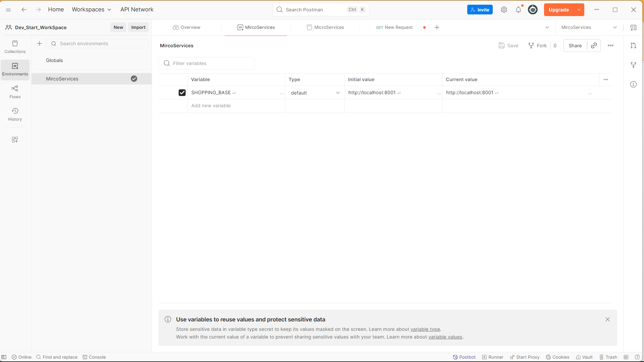
Task: Open the environment quick look icon
Action: [633, 27]
